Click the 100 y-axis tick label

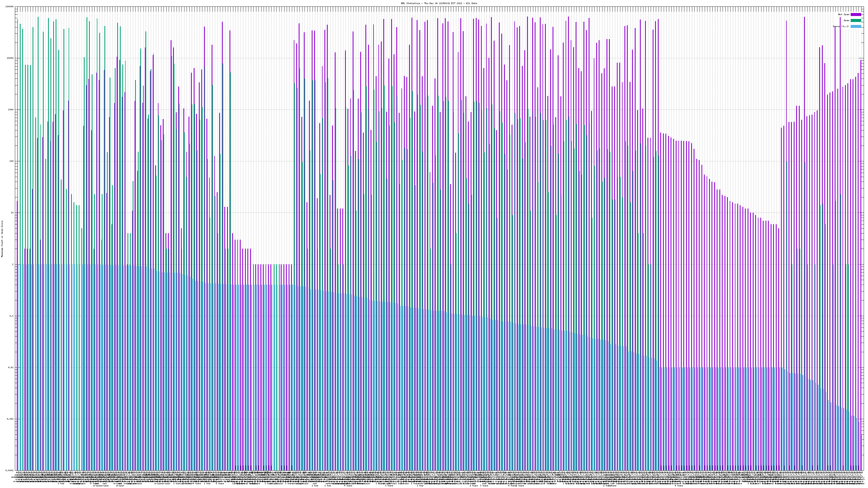[x=12, y=161]
